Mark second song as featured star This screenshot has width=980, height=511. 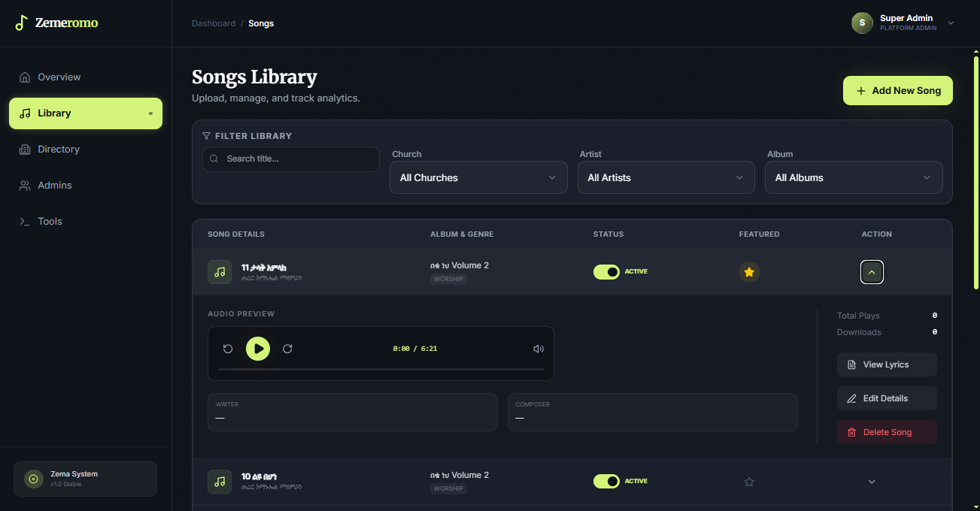[749, 482]
